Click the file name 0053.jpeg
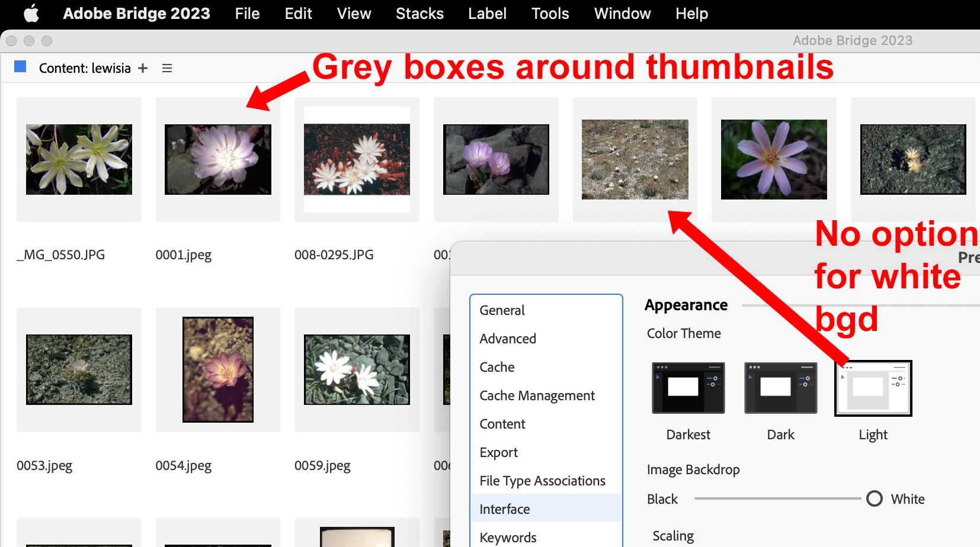This screenshot has height=547, width=980. point(44,465)
